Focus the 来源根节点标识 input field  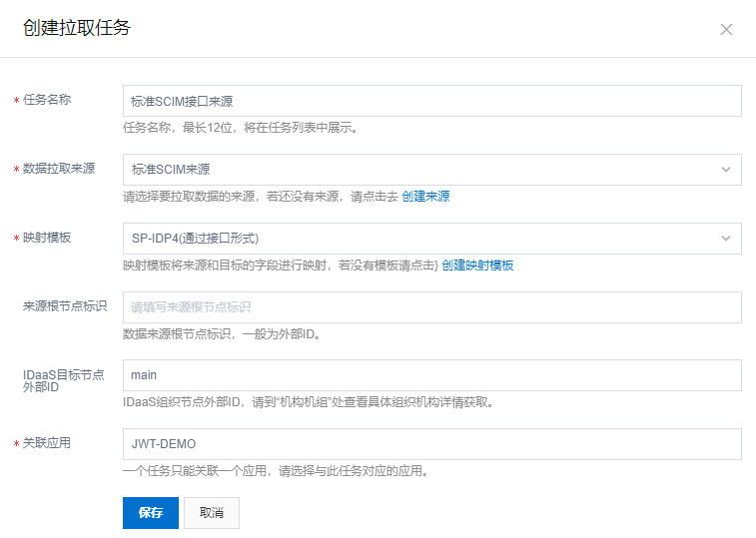tap(431, 307)
